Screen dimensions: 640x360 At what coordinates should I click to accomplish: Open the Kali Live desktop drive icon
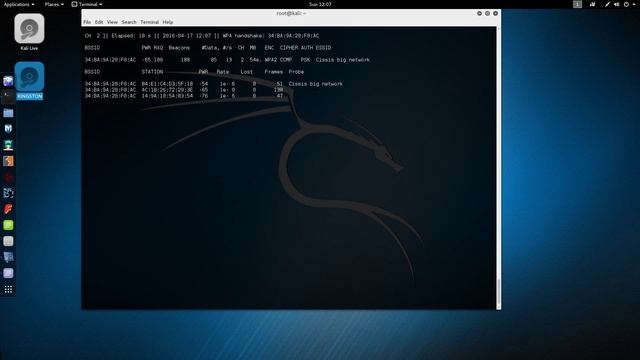(29, 32)
